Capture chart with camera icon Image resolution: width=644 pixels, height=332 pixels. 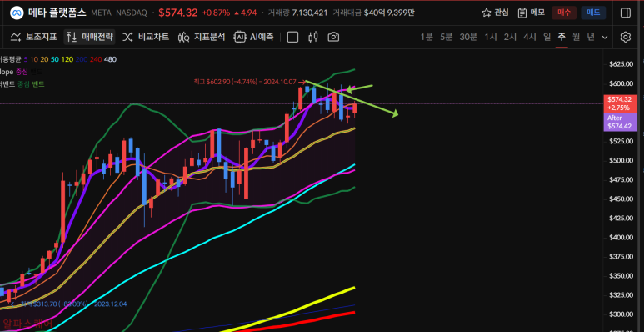pos(333,37)
